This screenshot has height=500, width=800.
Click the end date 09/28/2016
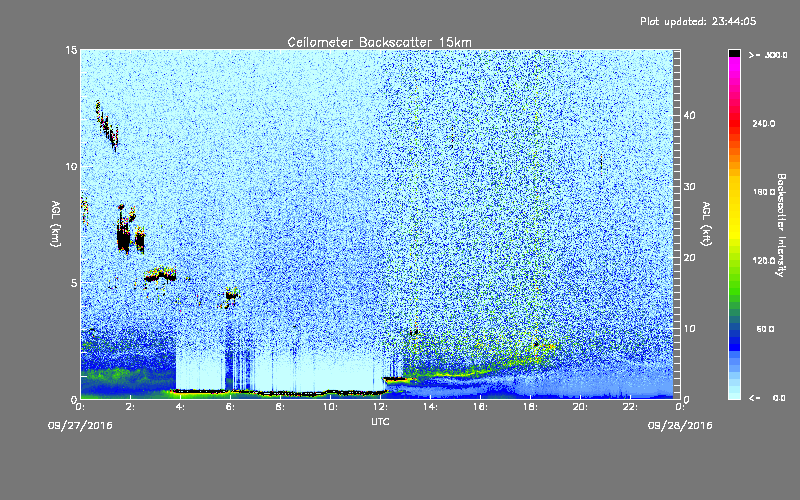tap(680, 426)
